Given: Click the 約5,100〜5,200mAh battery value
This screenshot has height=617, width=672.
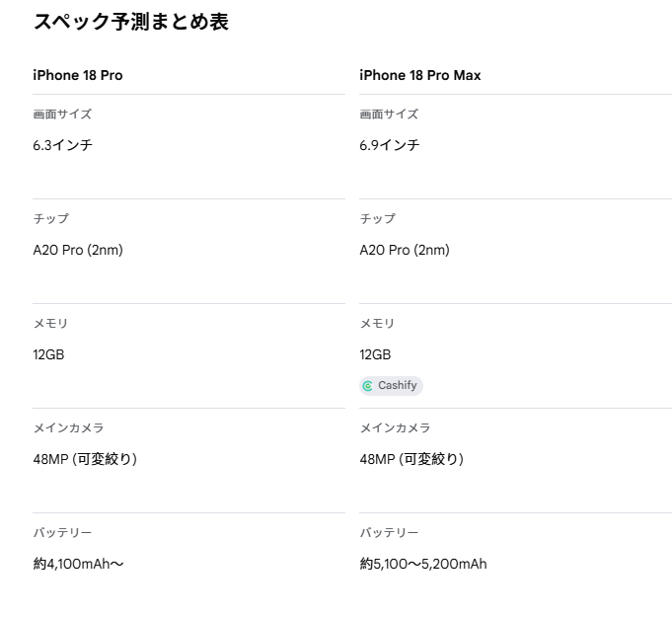Looking at the screenshot, I should tap(423, 564).
